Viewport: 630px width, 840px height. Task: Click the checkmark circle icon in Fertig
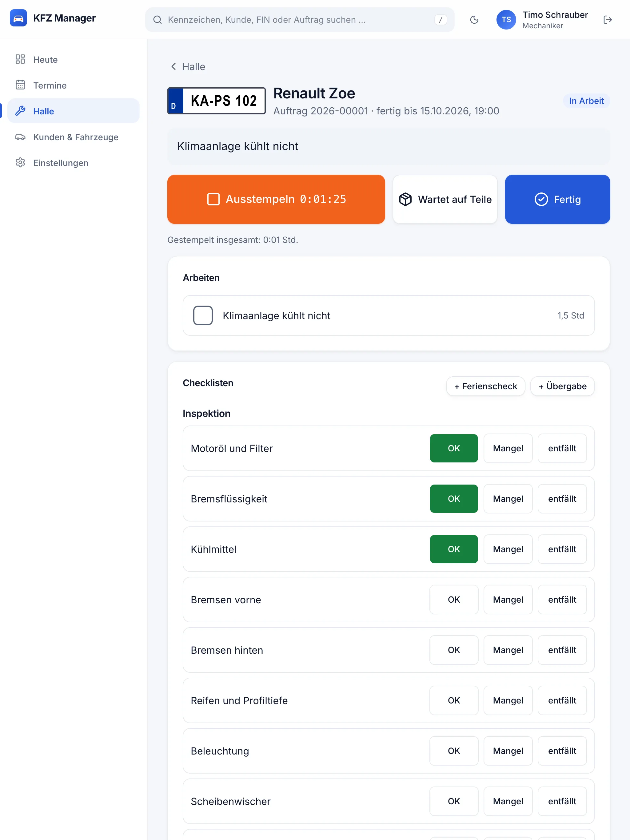pos(541,199)
